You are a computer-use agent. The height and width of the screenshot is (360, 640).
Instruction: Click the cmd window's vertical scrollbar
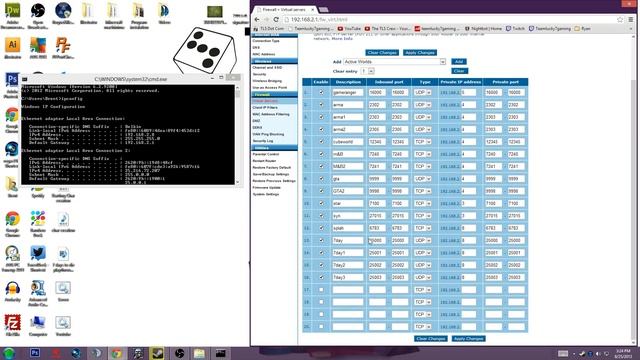(238, 134)
